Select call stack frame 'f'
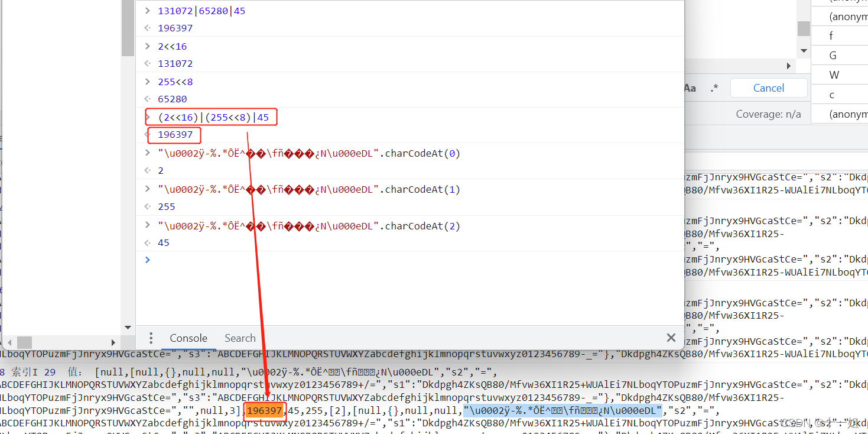868x434 pixels. [831, 36]
